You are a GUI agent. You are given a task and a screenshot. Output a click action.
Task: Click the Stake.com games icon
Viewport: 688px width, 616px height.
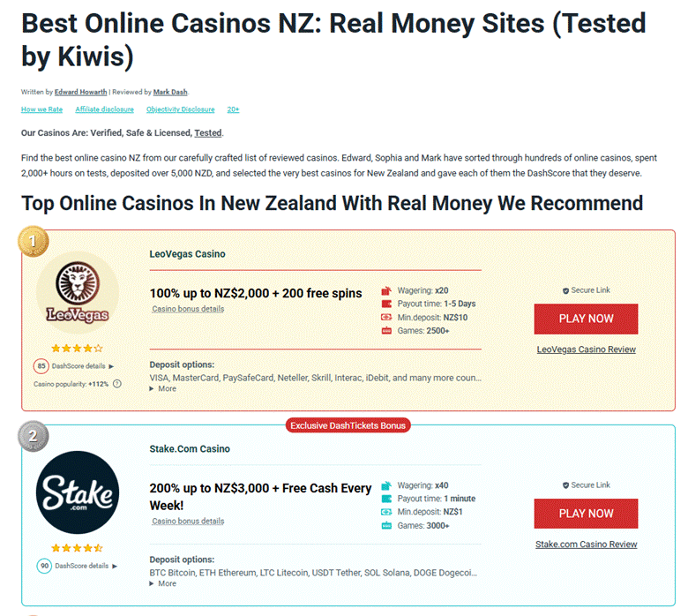pyautogui.click(x=385, y=525)
